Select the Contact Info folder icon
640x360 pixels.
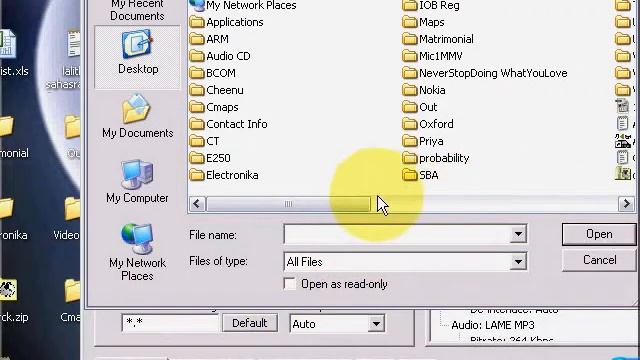pyautogui.click(x=197, y=124)
